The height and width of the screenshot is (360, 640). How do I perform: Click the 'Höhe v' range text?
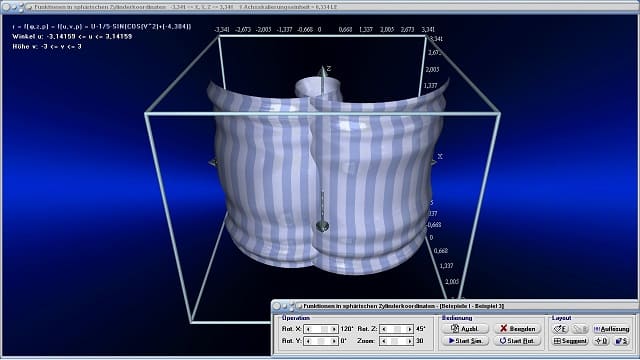[x=47, y=47]
